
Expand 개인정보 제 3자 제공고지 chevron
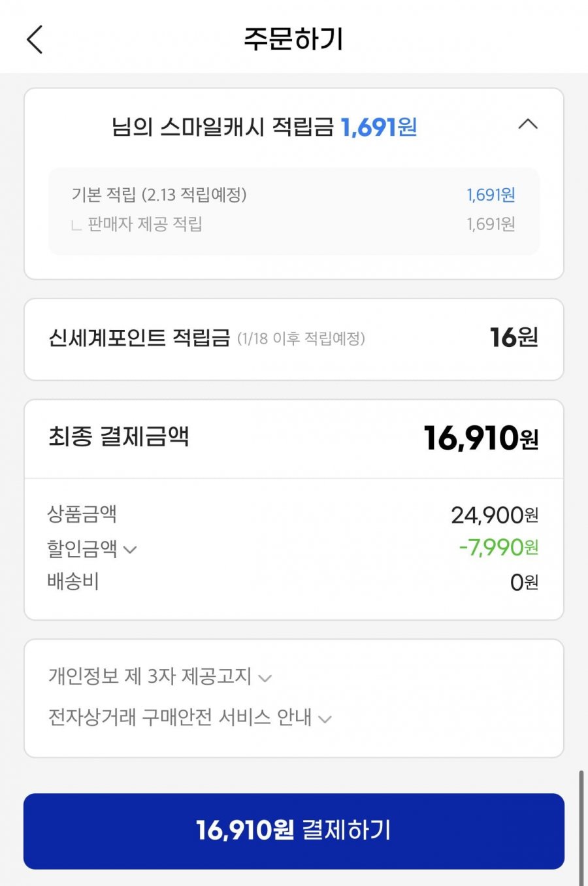point(265,678)
